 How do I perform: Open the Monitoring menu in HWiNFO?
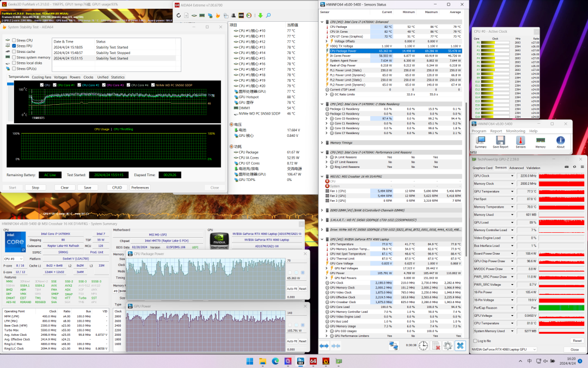click(515, 131)
